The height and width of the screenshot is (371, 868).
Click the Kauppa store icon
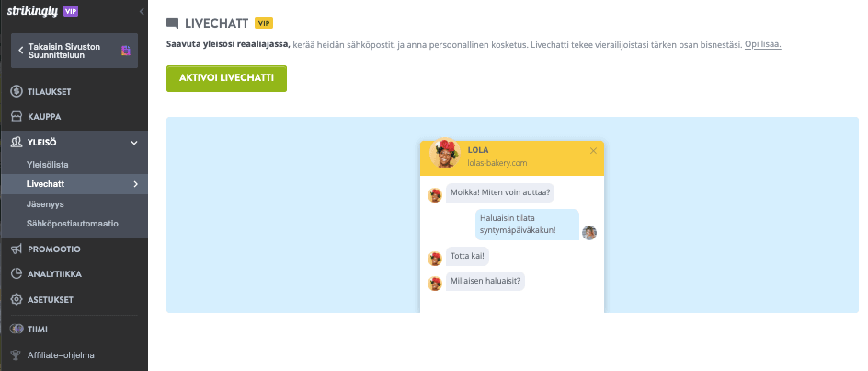click(x=16, y=117)
